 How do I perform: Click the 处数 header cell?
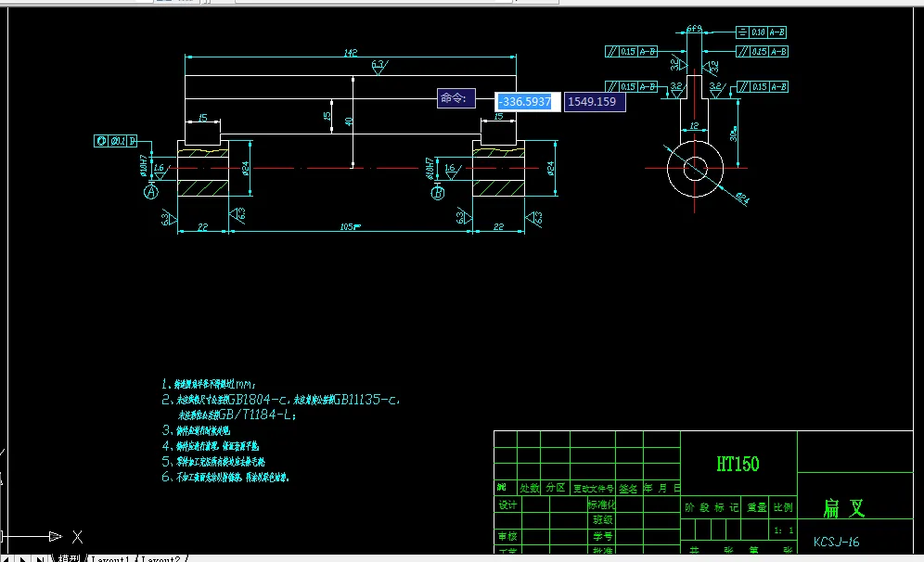[529, 488]
